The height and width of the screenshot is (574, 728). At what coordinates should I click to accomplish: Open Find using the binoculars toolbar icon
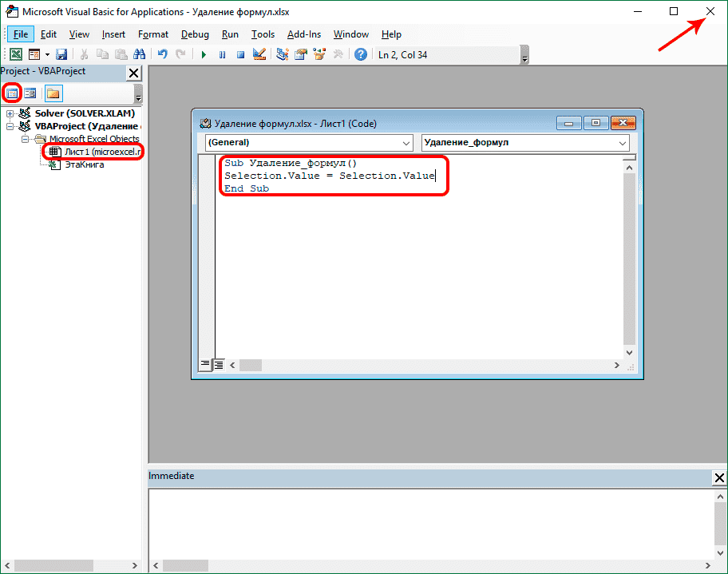pos(139,53)
